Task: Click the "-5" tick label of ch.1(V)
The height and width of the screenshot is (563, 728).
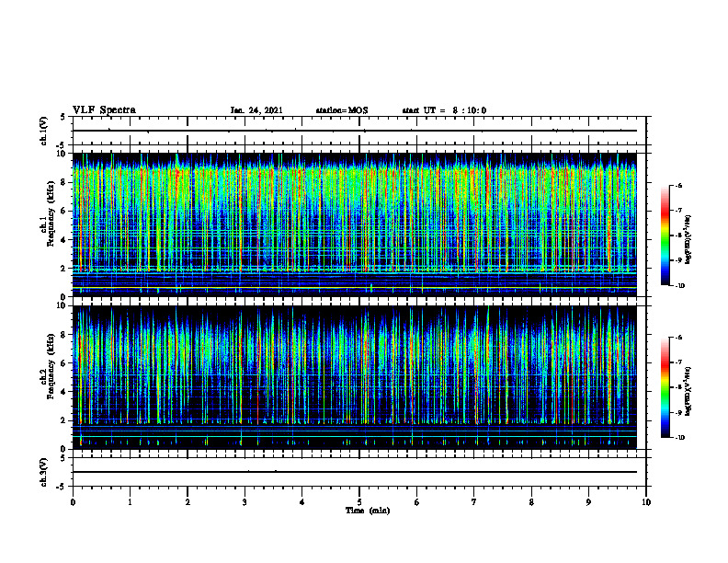Action: pyautogui.click(x=62, y=144)
